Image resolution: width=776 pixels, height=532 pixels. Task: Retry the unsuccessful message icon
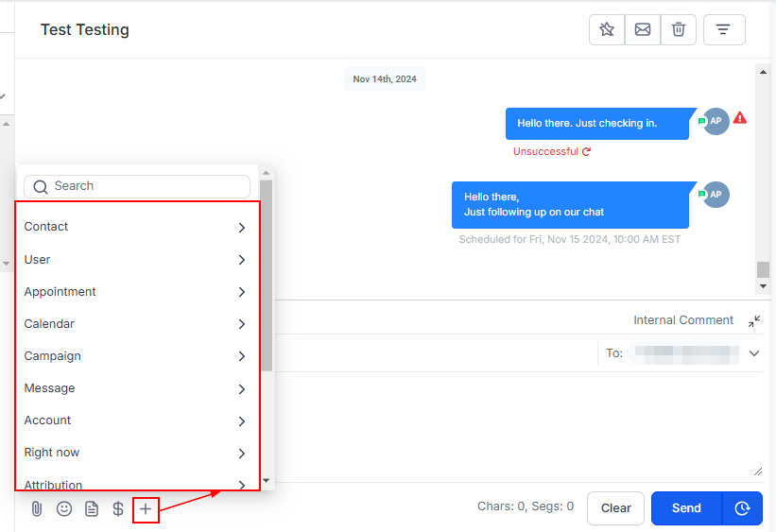tap(586, 151)
